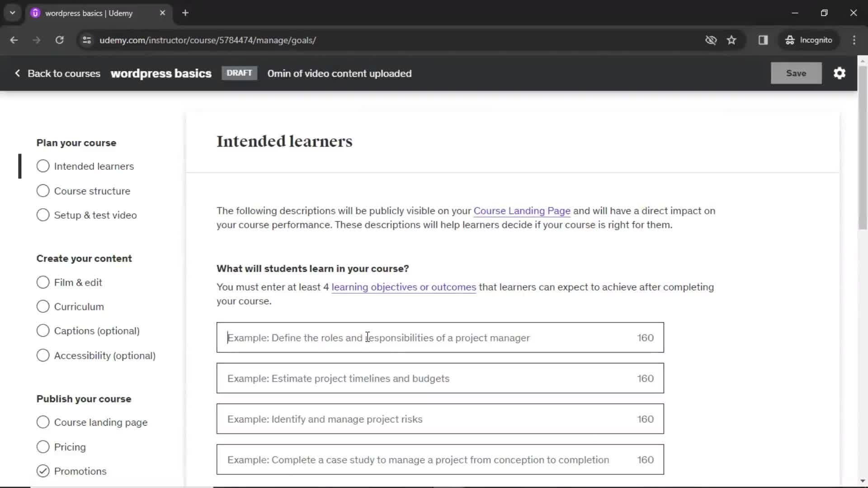Screen dimensions: 868x488
Task: Go to Course structure section
Action: pos(92,191)
